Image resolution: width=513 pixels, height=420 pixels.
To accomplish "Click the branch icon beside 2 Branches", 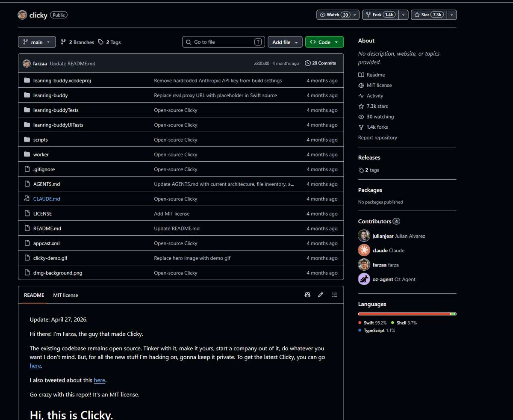I will [x=64, y=42].
